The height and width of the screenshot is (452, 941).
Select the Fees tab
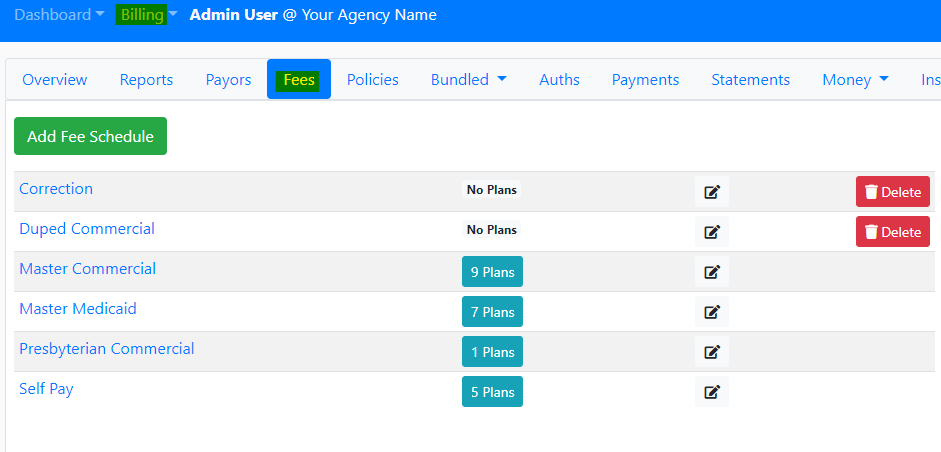click(x=299, y=79)
